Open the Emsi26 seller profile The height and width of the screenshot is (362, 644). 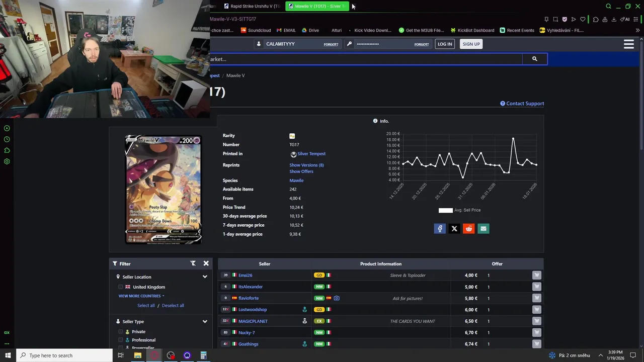click(x=246, y=275)
